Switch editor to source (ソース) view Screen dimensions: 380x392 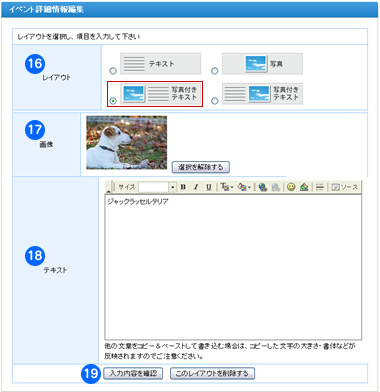[x=345, y=187]
